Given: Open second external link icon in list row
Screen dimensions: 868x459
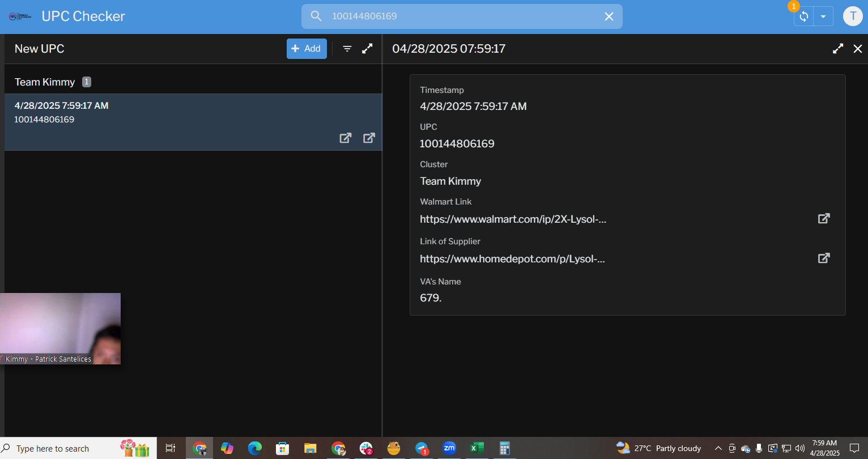Looking at the screenshot, I should coord(369,138).
